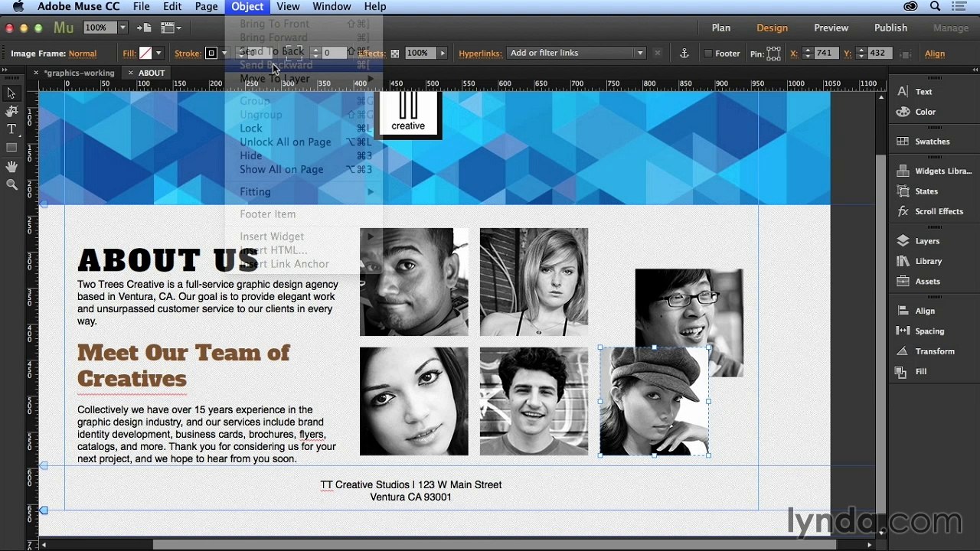Click the Y coordinate field
980x551 pixels.
pos(879,53)
